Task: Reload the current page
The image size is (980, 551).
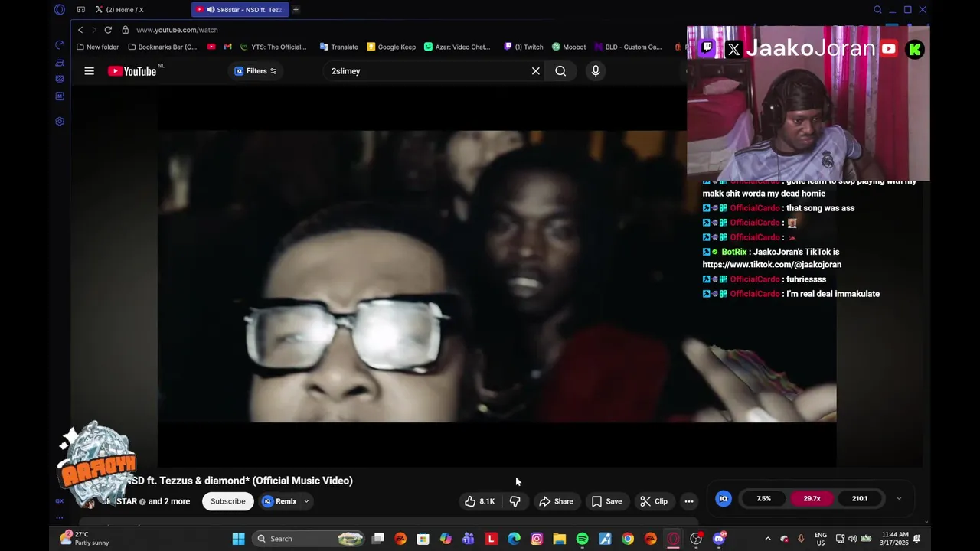Action: (108, 30)
